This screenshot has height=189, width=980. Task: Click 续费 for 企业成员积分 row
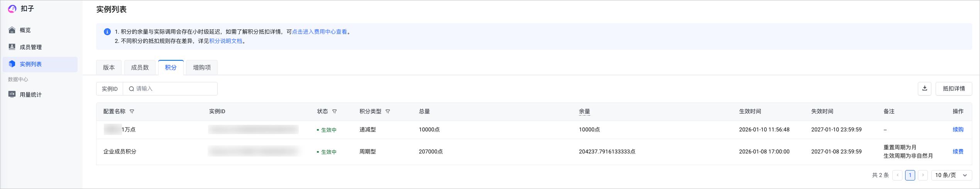click(958, 152)
